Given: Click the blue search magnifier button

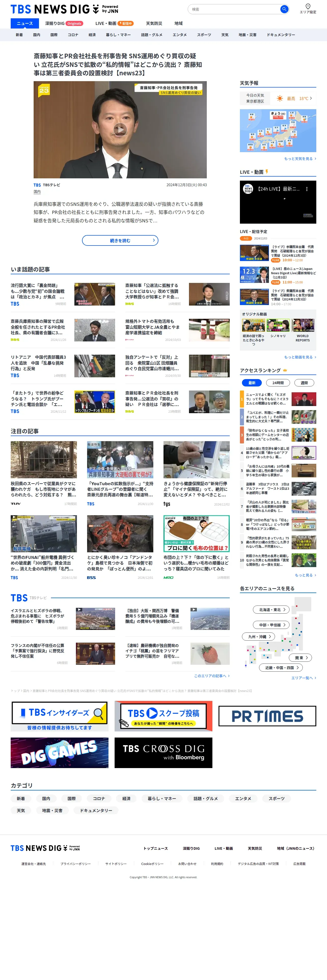Looking at the screenshot, I should (284, 9).
